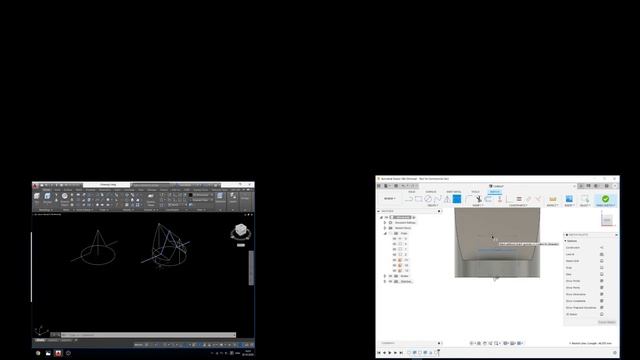
Task: Switch to the Surface tab in Fusion
Action: tap(431, 192)
